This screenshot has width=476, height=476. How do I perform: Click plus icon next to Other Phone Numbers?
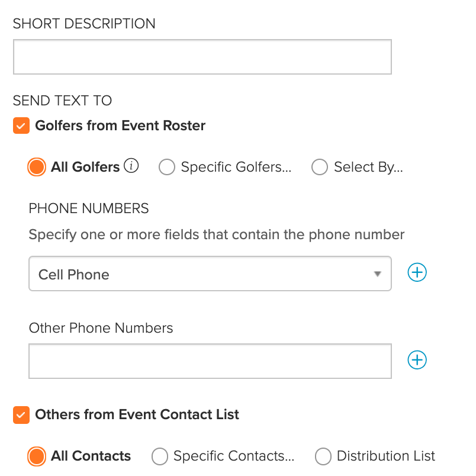417,360
